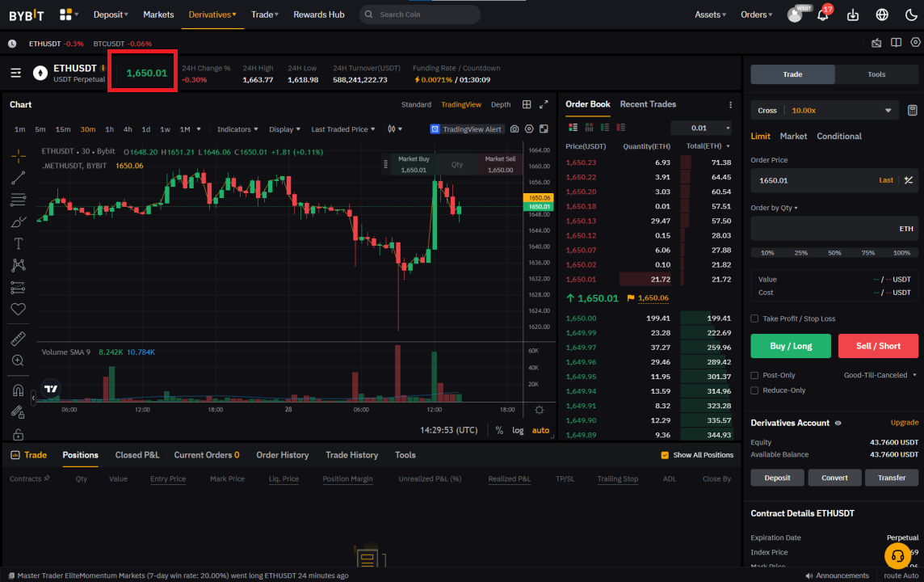
Task: Click the download app icon
Action: [x=853, y=15]
